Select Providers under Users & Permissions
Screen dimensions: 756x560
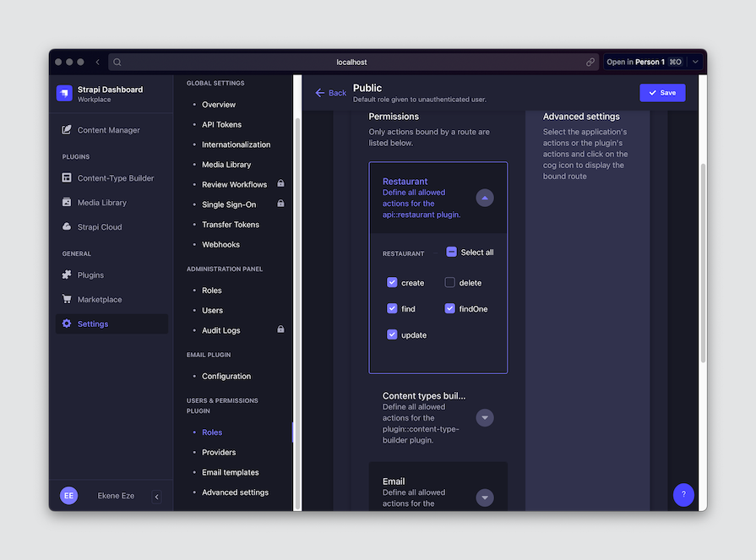(218, 452)
